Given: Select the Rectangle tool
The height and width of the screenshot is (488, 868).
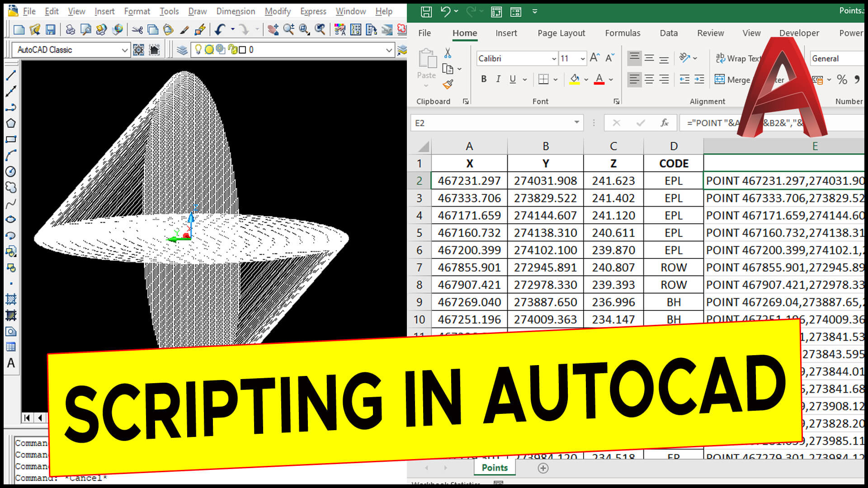Looking at the screenshot, I should click(x=12, y=139).
